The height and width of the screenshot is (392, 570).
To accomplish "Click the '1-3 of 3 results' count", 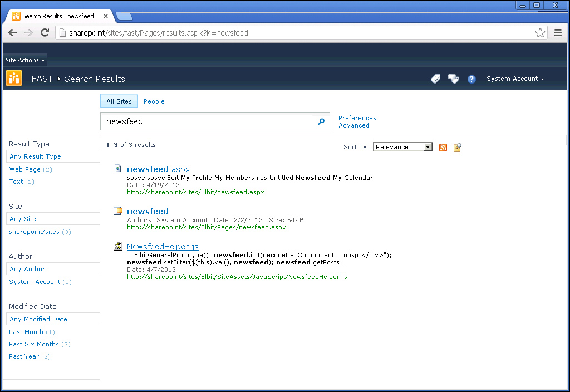I will [x=131, y=145].
